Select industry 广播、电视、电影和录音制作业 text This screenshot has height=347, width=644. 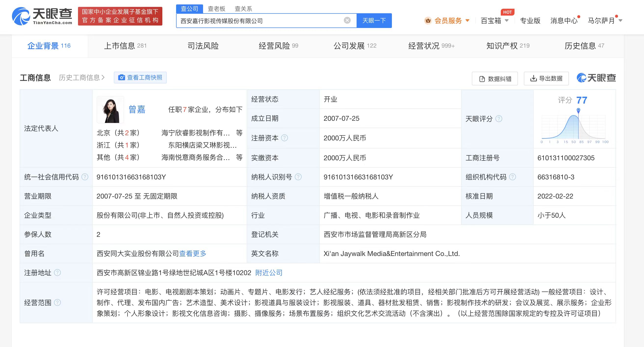pos(372,215)
